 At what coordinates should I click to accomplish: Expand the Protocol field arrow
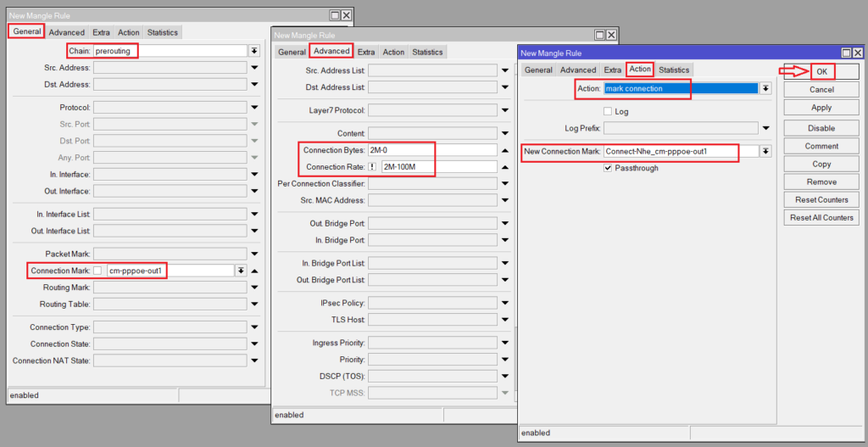(x=254, y=108)
